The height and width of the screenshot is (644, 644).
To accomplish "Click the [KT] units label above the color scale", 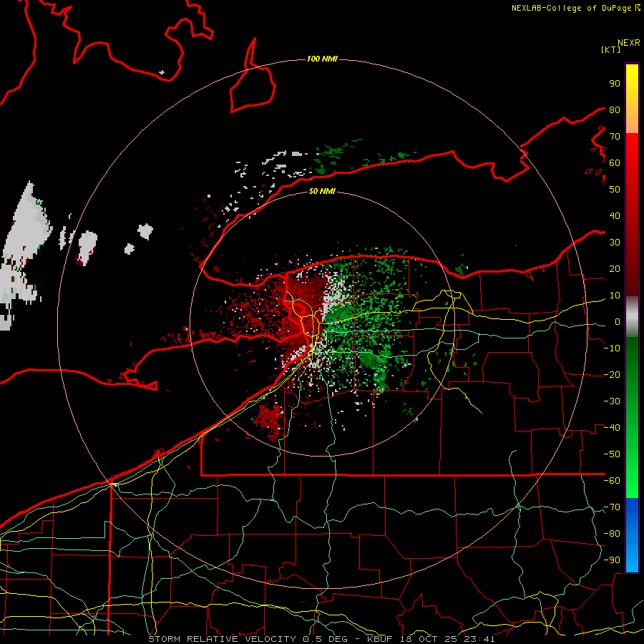I will [x=611, y=49].
